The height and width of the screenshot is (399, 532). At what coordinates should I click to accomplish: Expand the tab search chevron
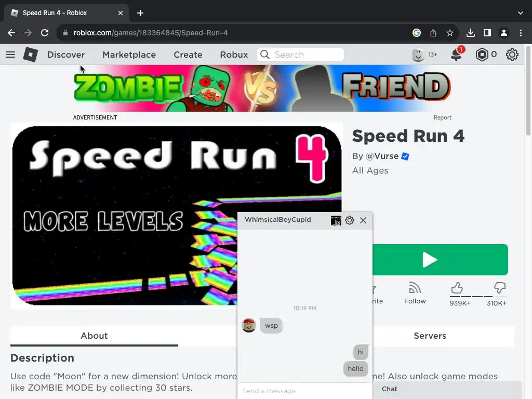click(x=521, y=13)
